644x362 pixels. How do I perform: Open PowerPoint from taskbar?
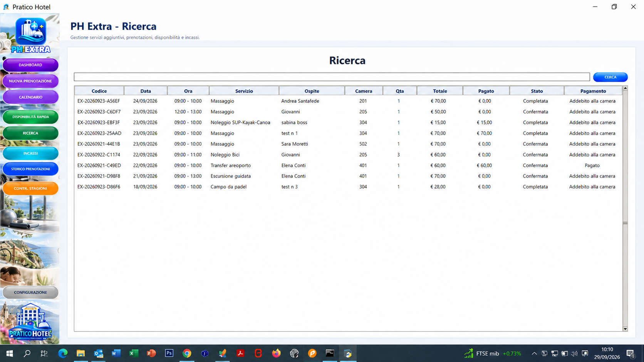[x=151, y=353]
